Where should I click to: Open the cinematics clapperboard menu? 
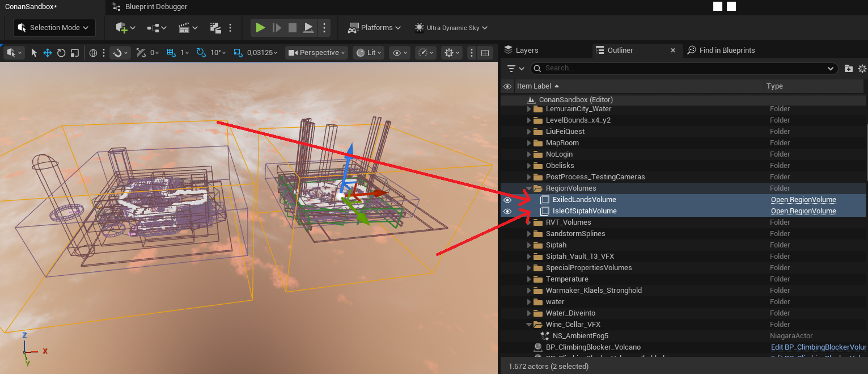click(188, 27)
